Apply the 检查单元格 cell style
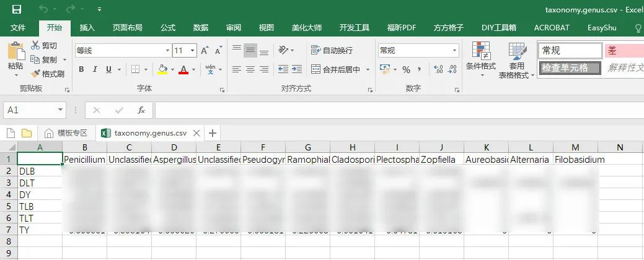644x260 pixels. (570, 68)
